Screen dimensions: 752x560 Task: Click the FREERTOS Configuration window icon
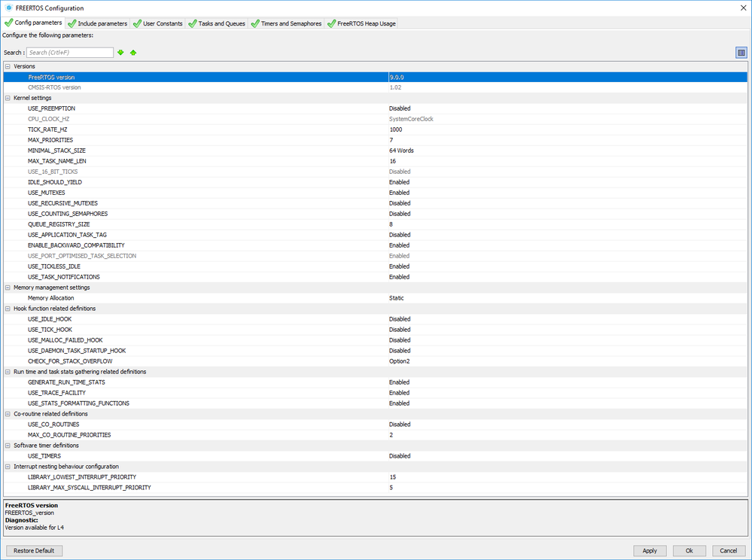tap(8, 8)
